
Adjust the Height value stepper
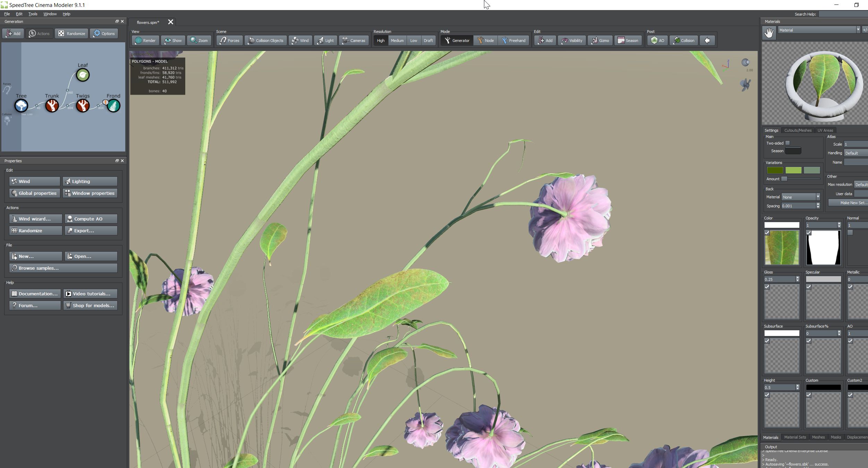[798, 388]
